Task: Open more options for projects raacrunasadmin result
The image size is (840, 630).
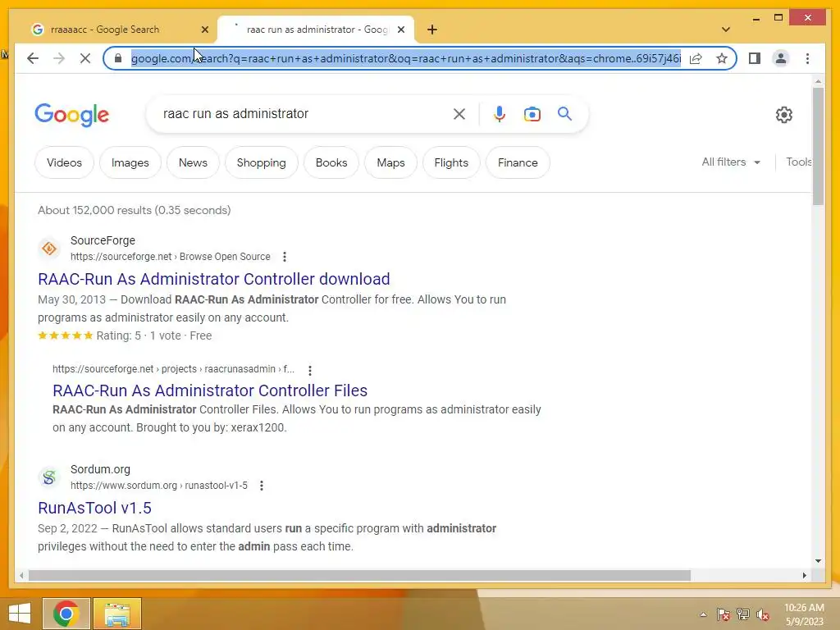Action: point(309,370)
